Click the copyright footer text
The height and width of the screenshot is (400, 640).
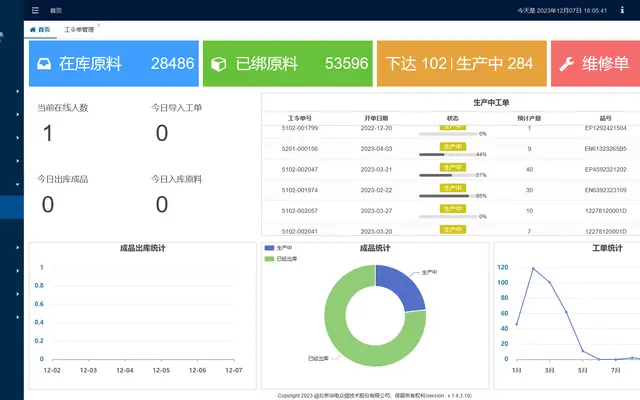coord(375,396)
